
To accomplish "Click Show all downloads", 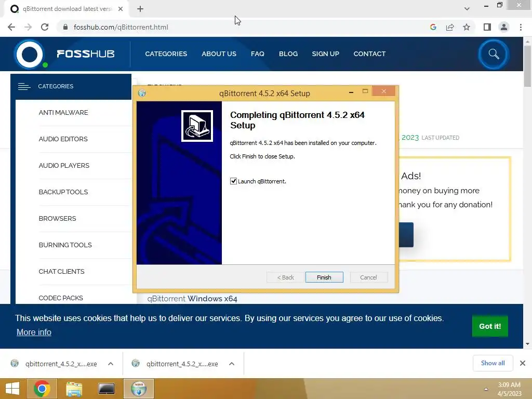I will 493,363.
